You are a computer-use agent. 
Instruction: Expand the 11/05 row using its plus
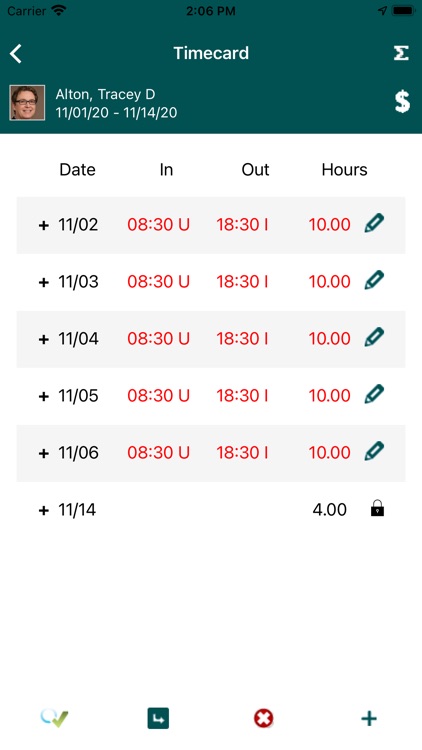click(x=44, y=396)
